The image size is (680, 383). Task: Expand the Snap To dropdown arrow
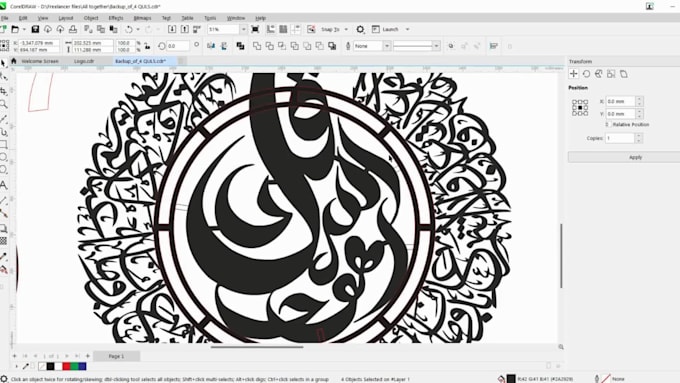346,29
